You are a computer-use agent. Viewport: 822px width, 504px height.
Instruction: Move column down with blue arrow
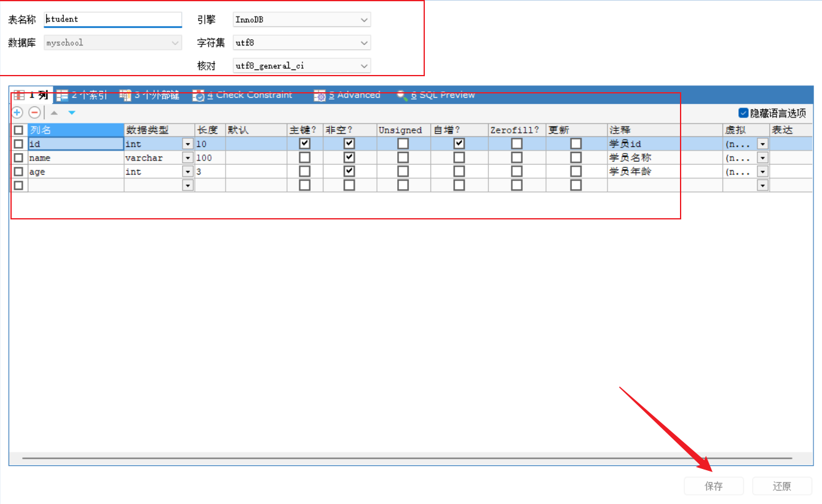coord(71,113)
